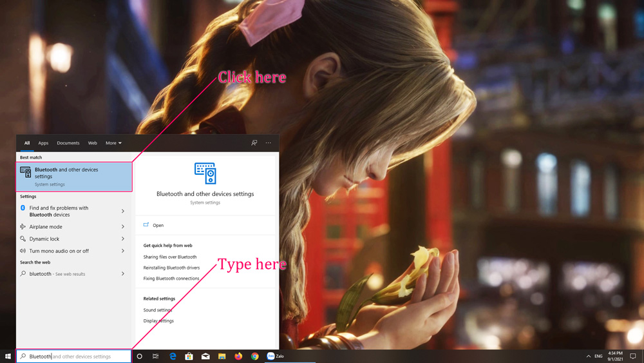Open Display settings related link

point(158,320)
